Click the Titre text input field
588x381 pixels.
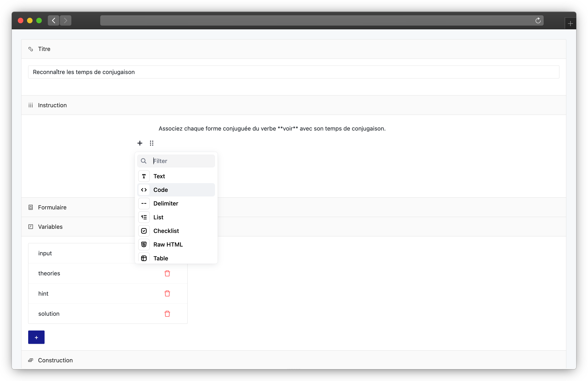pyautogui.click(x=294, y=72)
